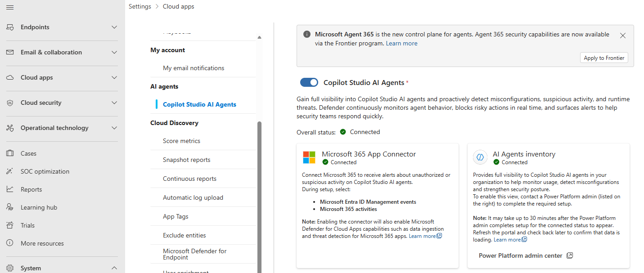Expand the Endpoints navigation section
This screenshot has height=273, width=644.
pyautogui.click(x=114, y=27)
